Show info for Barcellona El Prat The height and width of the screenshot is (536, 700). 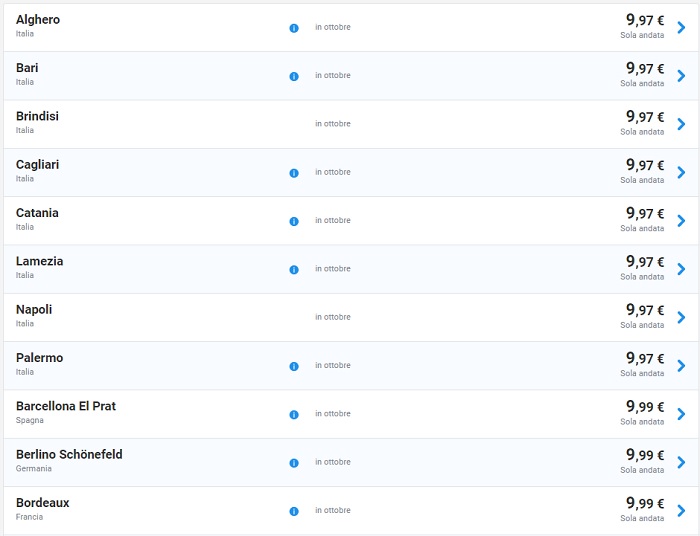click(x=294, y=415)
